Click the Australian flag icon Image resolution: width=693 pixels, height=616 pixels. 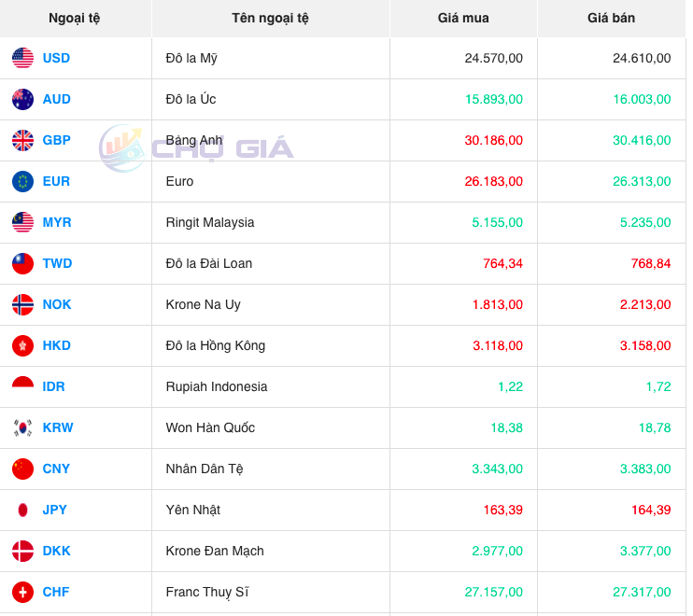[x=22, y=99]
